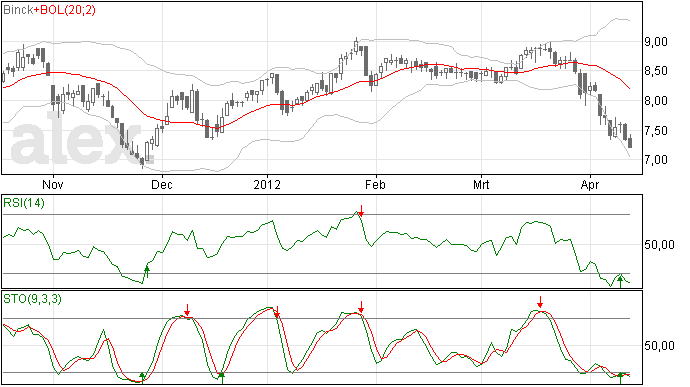Click the 50,00 label of STO panel
The height and width of the screenshot is (387, 690).
tap(659, 346)
